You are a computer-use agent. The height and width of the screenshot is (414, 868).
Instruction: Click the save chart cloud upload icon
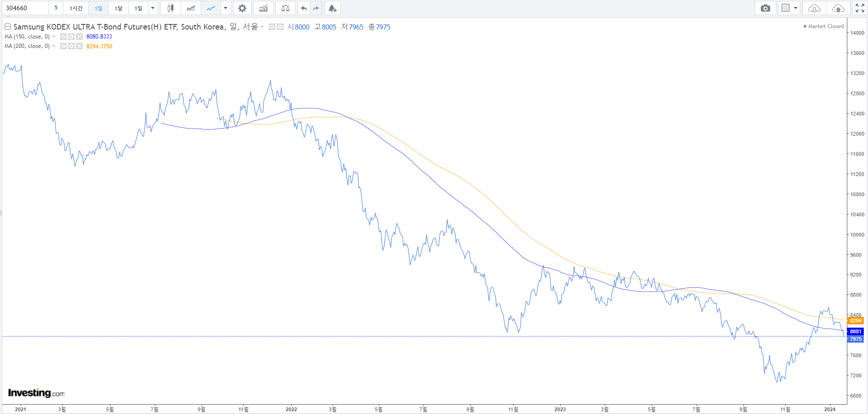(838, 8)
